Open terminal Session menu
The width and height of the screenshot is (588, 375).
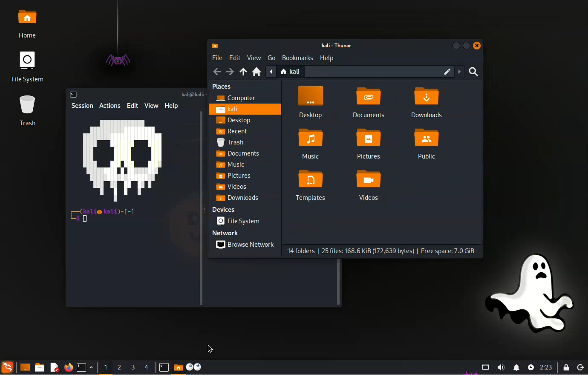click(82, 106)
